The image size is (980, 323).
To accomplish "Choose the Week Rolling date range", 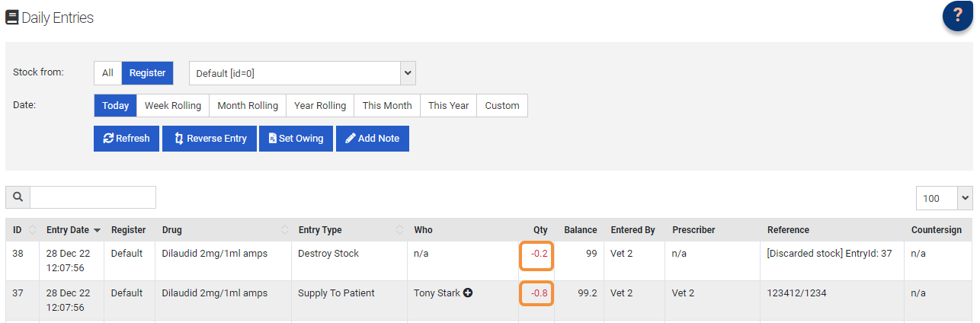I will 173,106.
